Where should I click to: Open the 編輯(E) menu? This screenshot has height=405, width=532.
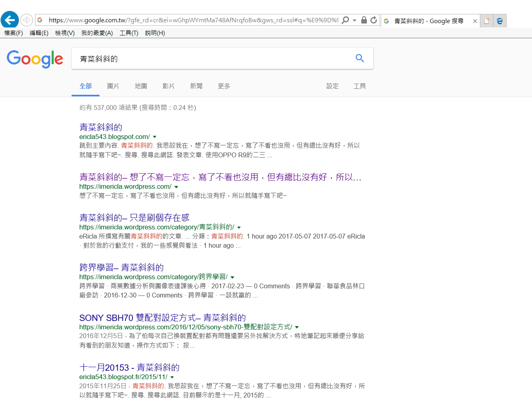[x=39, y=33]
